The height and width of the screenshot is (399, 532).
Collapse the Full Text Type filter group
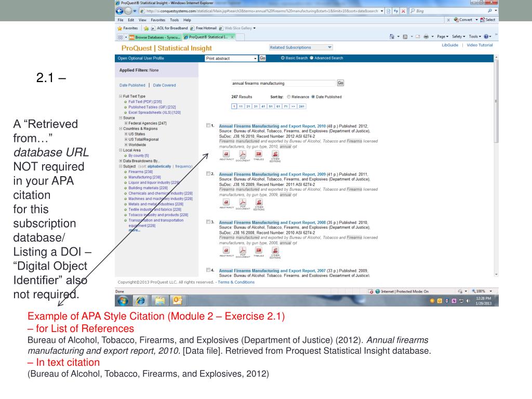click(x=121, y=96)
